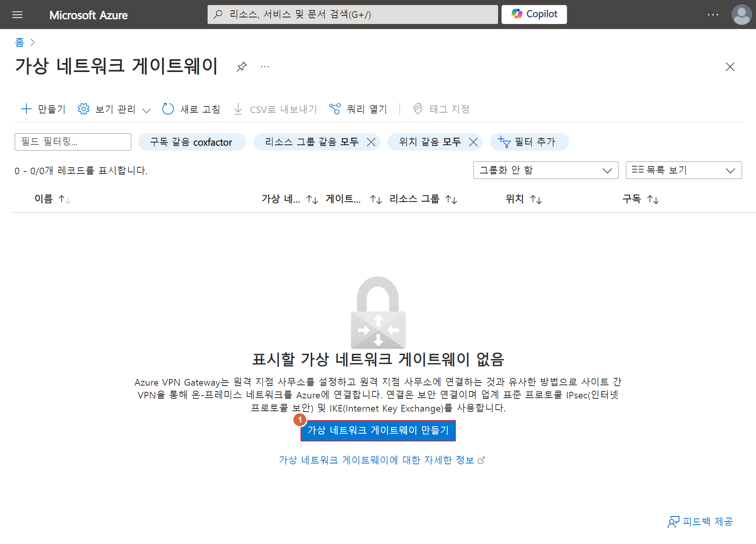The image size is (756, 544).
Task: Open the 목록 보기 view dropdown
Action: [x=683, y=170]
